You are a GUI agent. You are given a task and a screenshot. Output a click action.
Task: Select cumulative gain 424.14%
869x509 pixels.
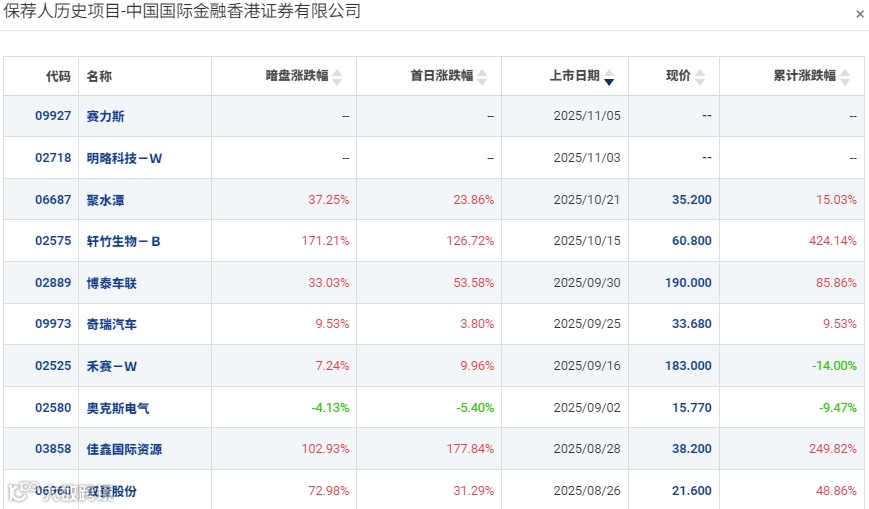pyautogui.click(x=832, y=241)
